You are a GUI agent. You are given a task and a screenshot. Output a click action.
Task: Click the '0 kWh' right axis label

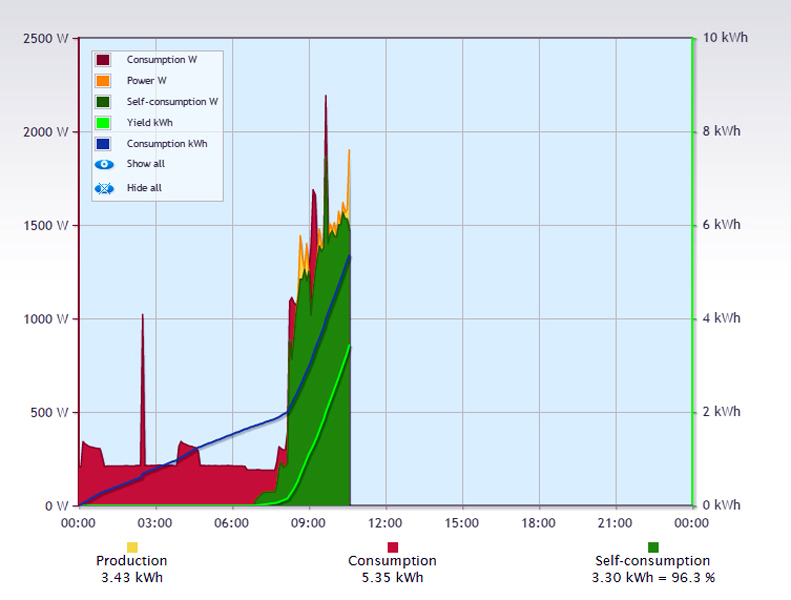click(x=721, y=505)
